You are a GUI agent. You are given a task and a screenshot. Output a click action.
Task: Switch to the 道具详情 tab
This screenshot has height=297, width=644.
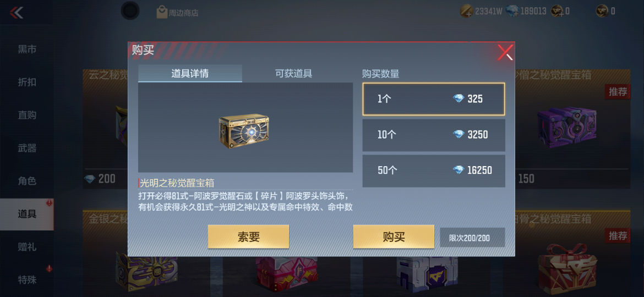(x=190, y=74)
